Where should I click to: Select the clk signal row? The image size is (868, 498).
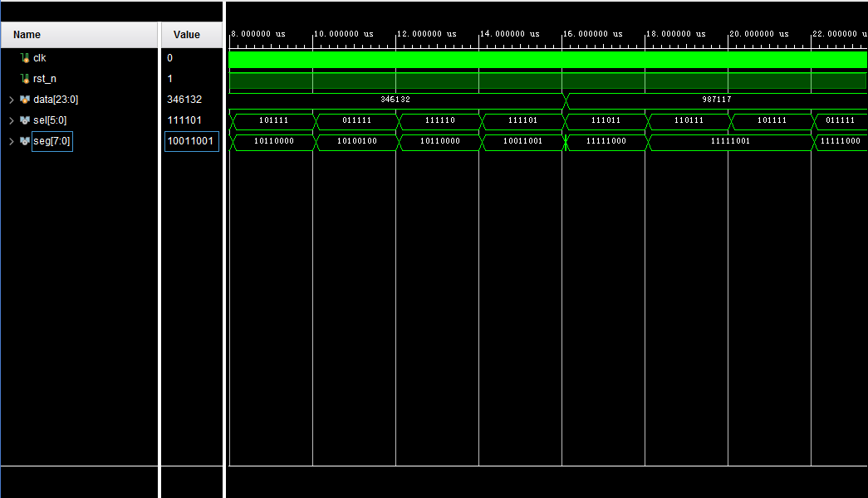coord(40,57)
